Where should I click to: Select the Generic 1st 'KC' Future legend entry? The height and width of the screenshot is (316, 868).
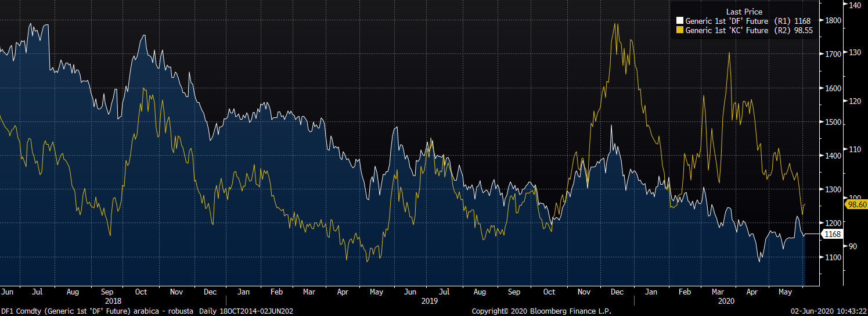(745, 30)
